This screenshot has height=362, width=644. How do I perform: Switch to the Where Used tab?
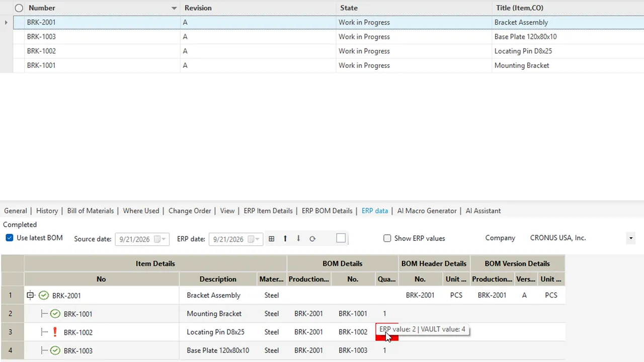click(141, 211)
